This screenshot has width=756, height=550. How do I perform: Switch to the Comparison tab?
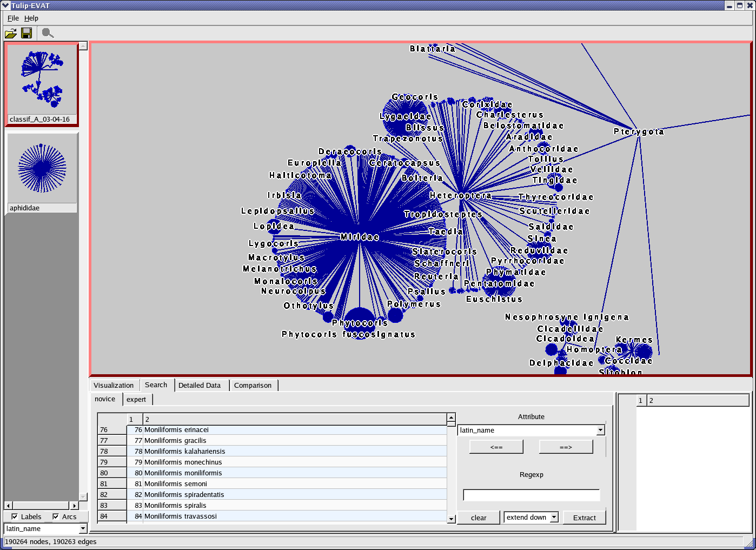(x=253, y=385)
